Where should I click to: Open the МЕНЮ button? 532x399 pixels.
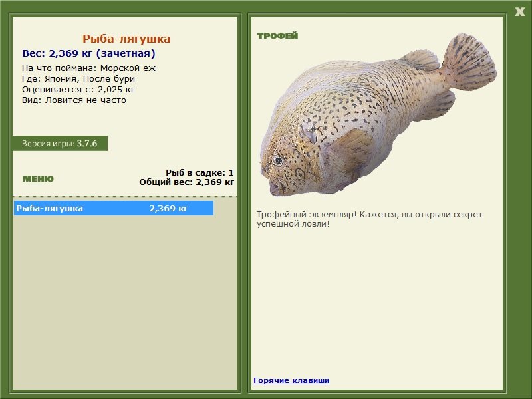tap(38, 179)
